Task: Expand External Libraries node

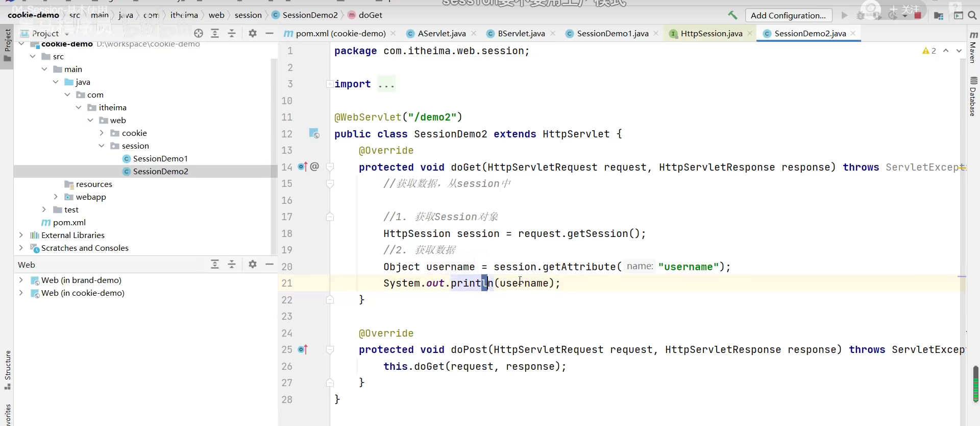Action: coord(21,235)
